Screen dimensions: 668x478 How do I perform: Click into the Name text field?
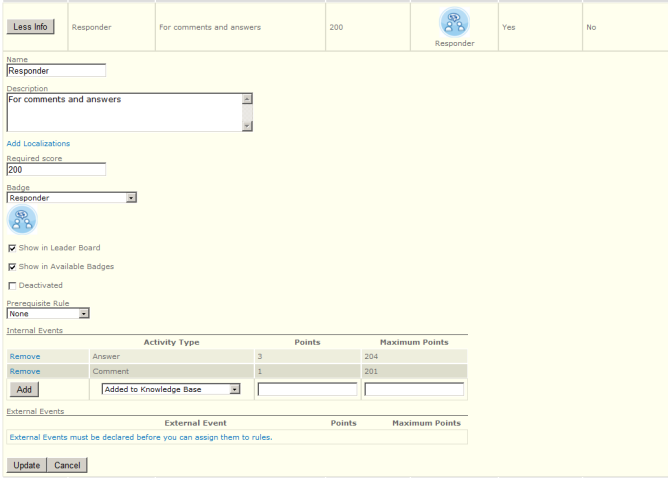point(56,71)
